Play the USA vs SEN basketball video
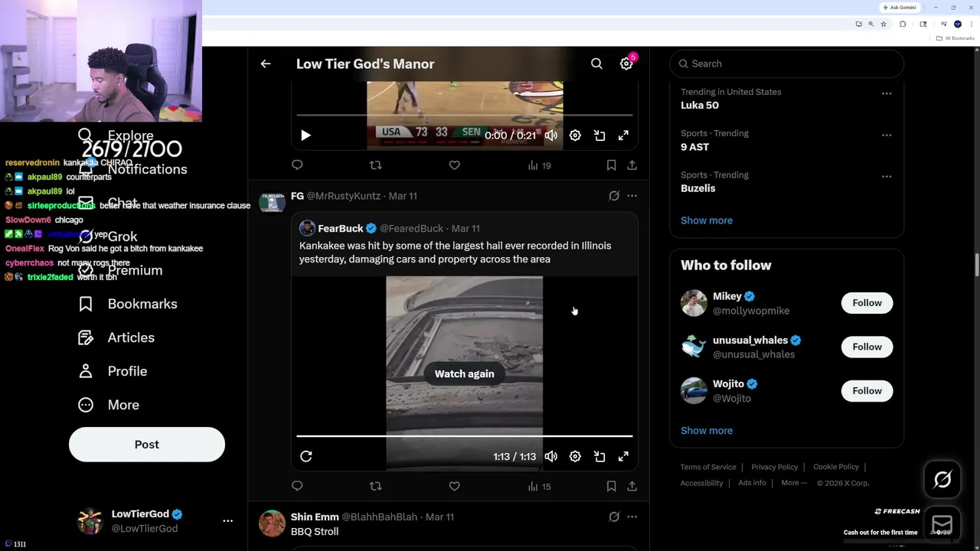 [x=305, y=135]
